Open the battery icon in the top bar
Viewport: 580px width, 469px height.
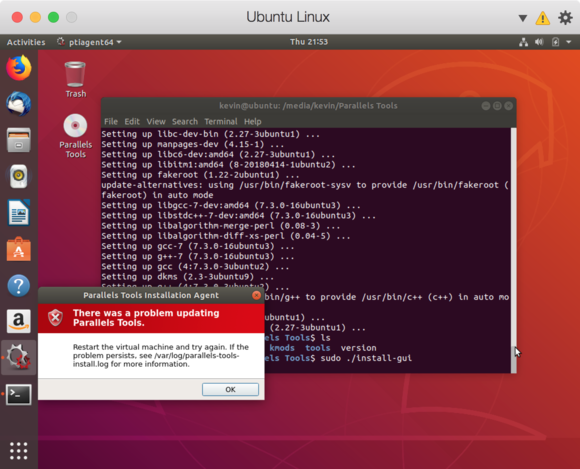click(x=555, y=42)
